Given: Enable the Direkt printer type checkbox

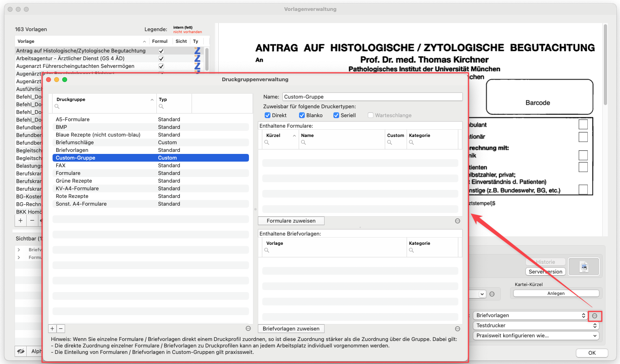Looking at the screenshot, I should (268, 116).
